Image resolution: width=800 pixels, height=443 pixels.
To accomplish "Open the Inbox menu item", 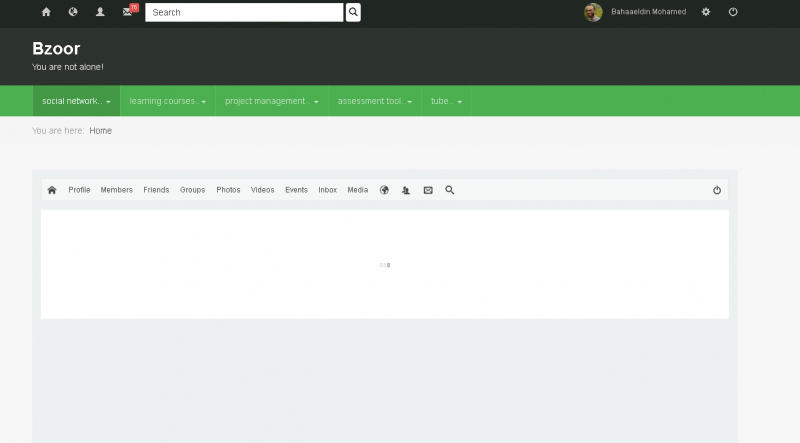I will click(328, 190).
